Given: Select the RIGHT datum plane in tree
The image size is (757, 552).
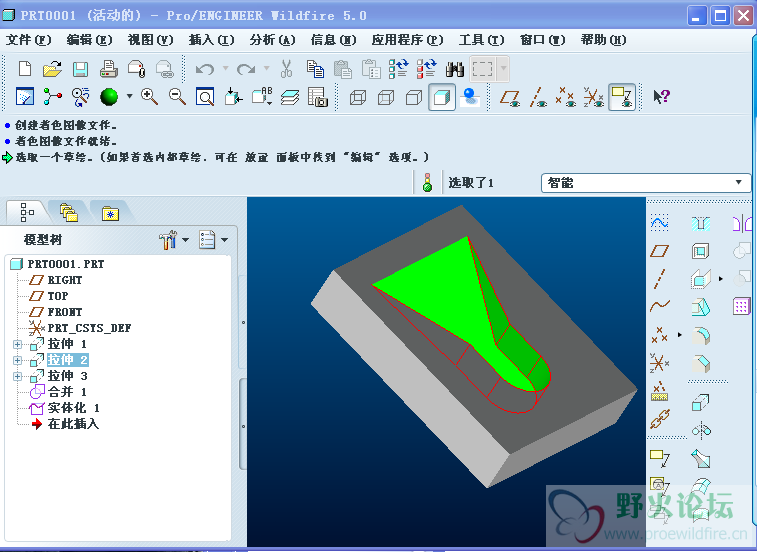Looking at the screenshot, I should [56, 280].
